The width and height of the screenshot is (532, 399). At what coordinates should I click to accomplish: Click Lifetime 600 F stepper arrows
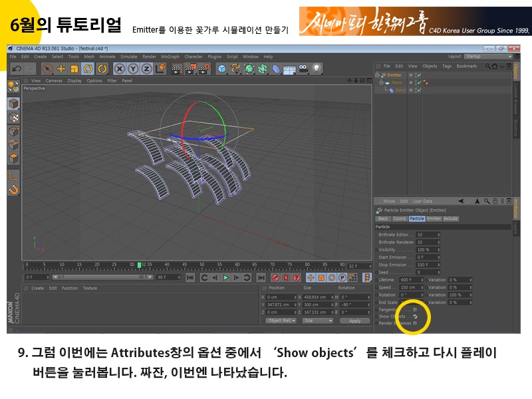point(422,280)
